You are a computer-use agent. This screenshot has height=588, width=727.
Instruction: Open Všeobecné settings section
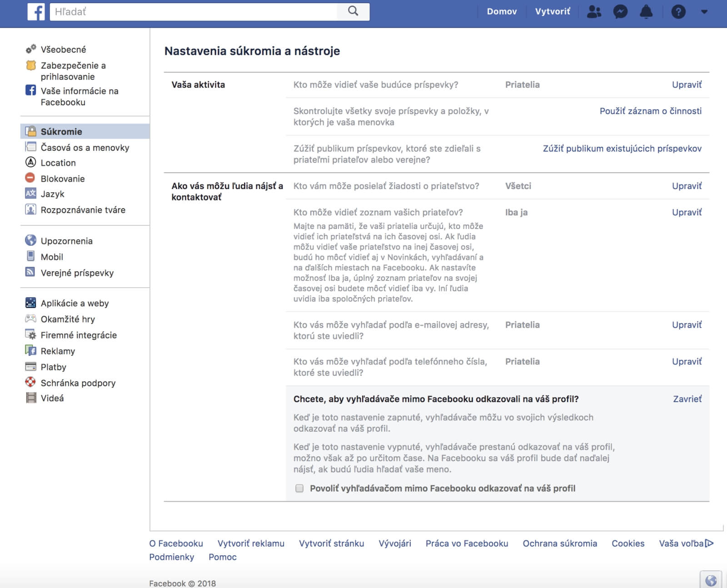(63, 49)
